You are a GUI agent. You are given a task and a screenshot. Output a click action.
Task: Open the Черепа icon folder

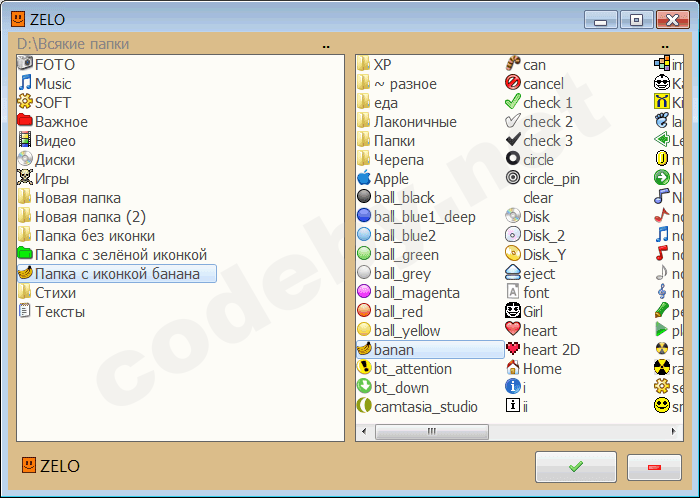(x=391, y=159)
